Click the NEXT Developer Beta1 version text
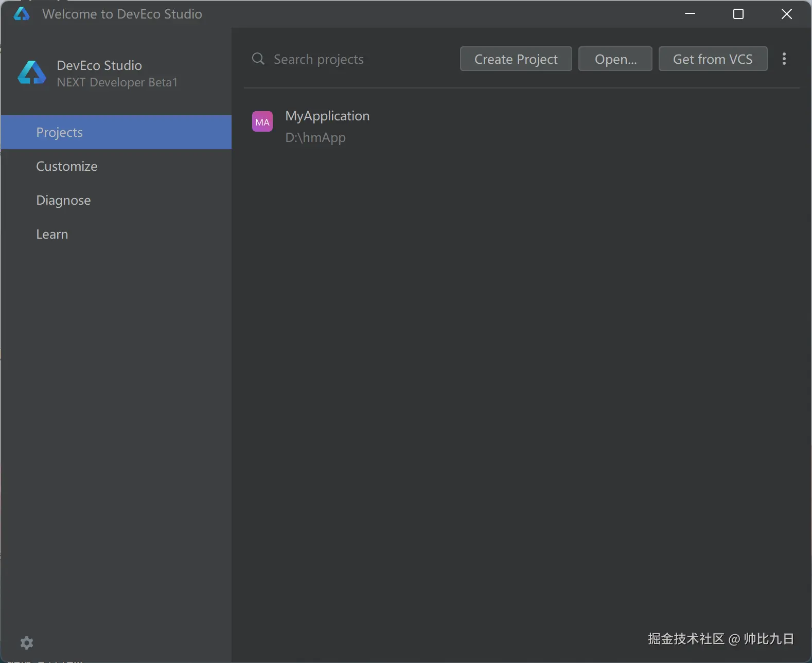Image resolution: width=812 pixels, height=663 pixels. 117,82
